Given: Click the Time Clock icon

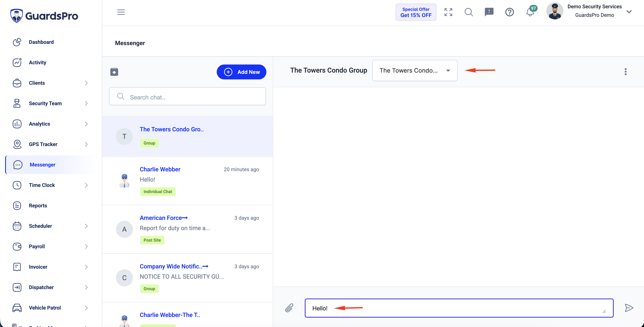Looking at the screenshot, I should 17,185.
